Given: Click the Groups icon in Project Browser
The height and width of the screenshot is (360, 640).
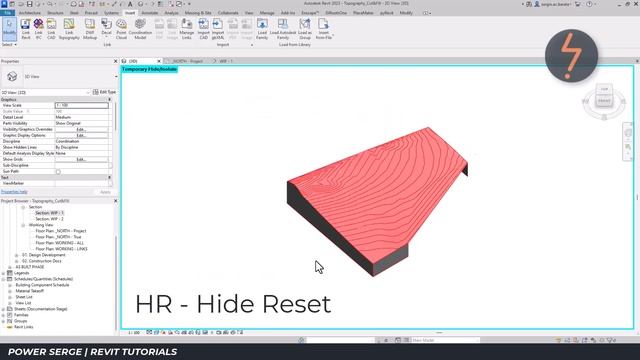Looking at the screenshot, I should [x=10, y=321].
